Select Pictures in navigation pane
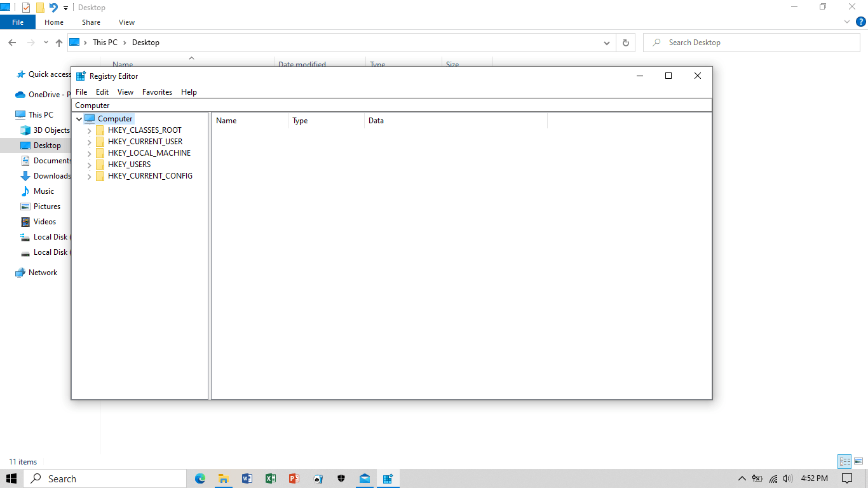The image size is (868, 488). [41, 207]
